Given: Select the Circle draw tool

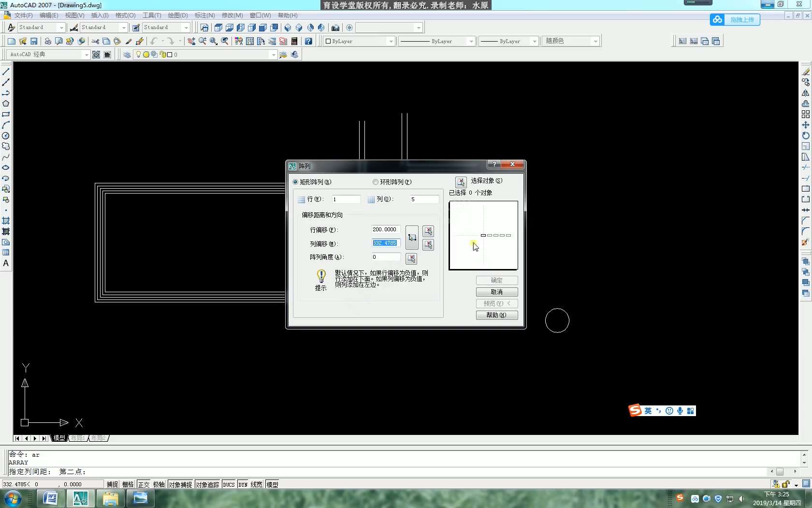Looking at the screenshot, I should tap(6, 135).
